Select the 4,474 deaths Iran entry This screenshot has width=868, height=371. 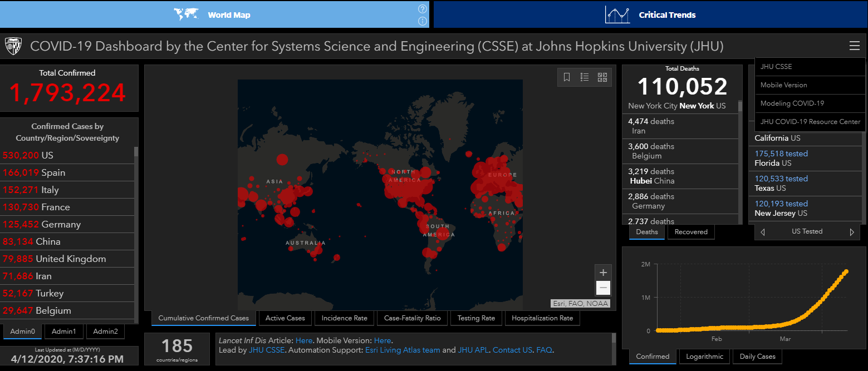click(x=680, y=126)
